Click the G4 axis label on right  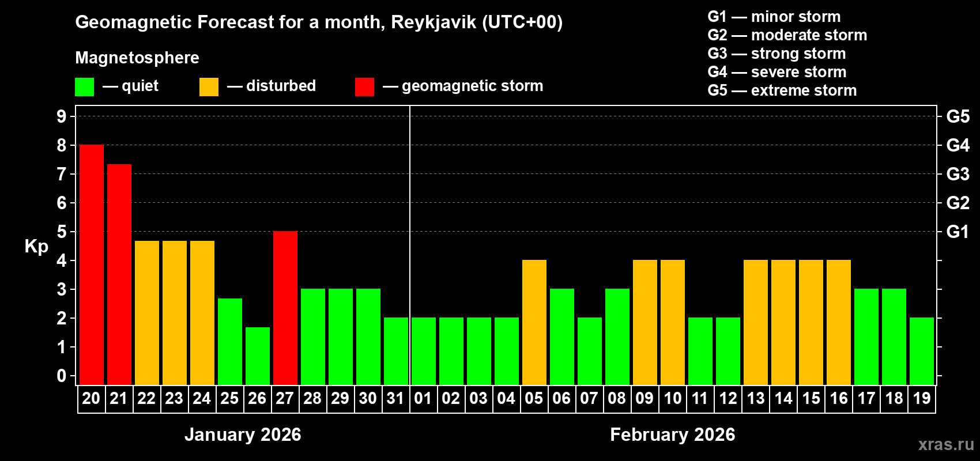[958, 145]
